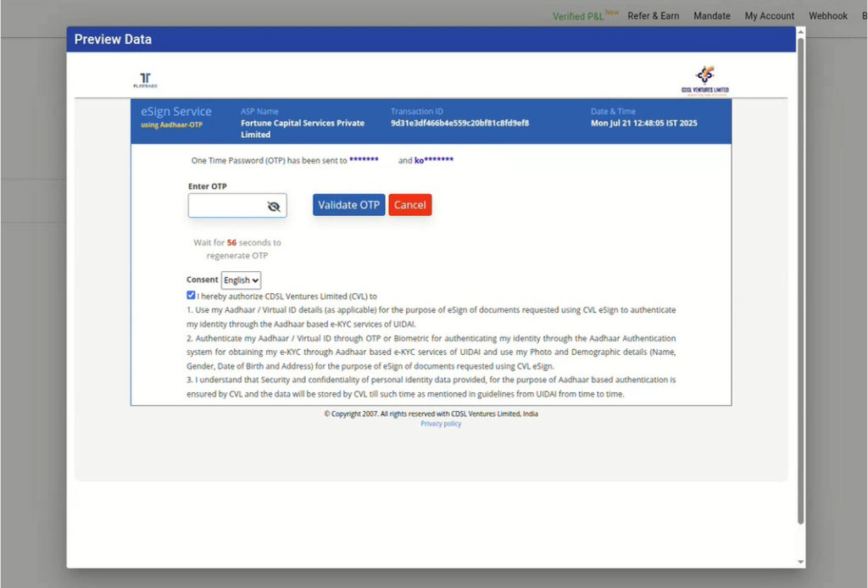This screenshot has height=588, width=868.
Task: Open Verified P&L menu item
Action: [585, 15]
